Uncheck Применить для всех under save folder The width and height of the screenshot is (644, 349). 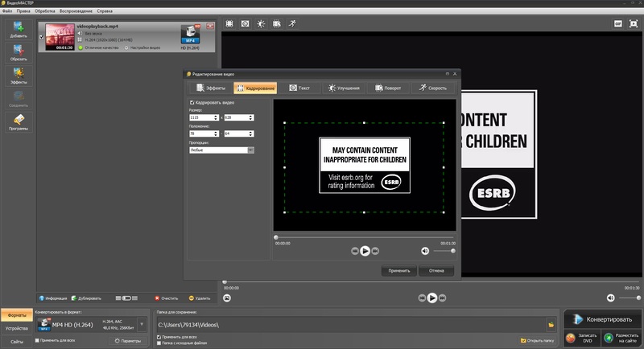(159, 337)
